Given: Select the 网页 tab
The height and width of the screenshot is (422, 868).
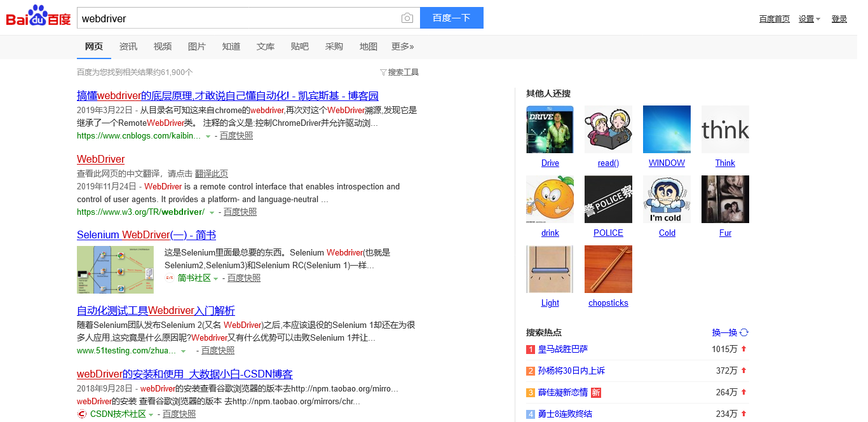Looking at the screenshot, I should click(94, 46).
